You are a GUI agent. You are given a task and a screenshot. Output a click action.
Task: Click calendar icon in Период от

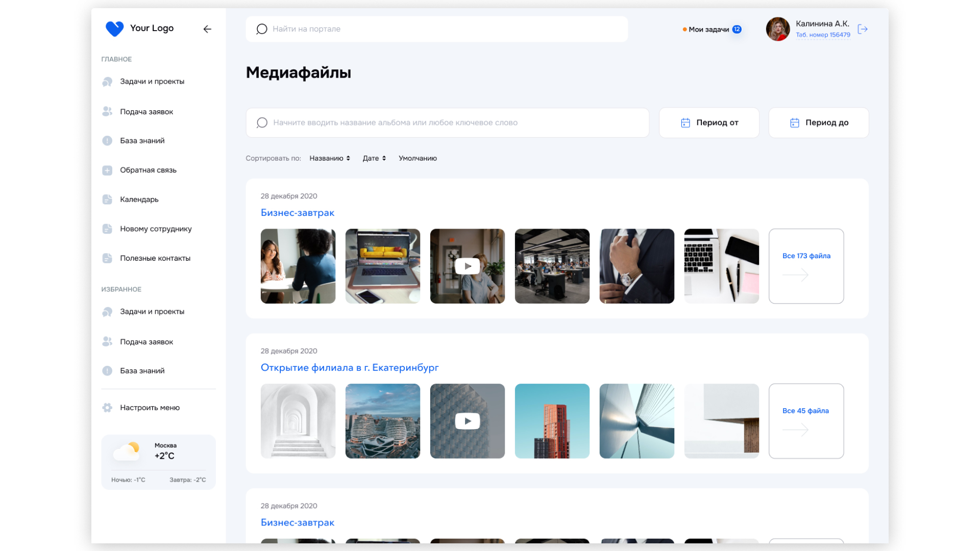685,123
